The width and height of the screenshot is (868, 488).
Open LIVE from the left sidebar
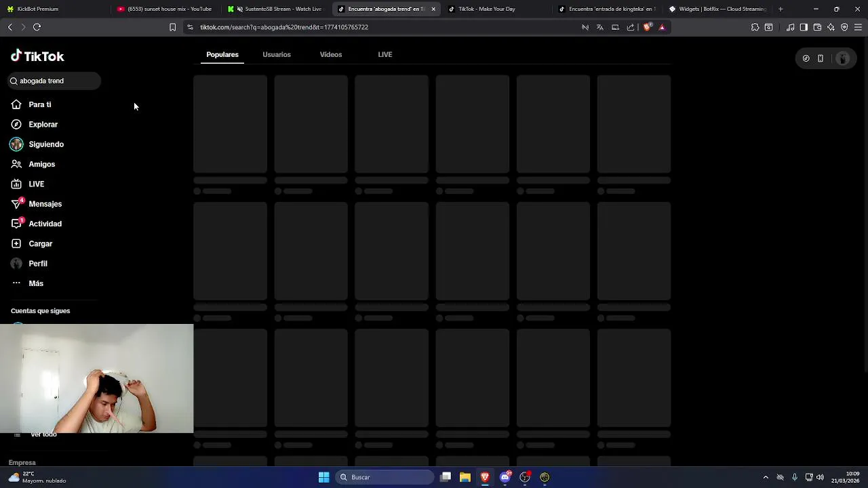pos(37,184)
